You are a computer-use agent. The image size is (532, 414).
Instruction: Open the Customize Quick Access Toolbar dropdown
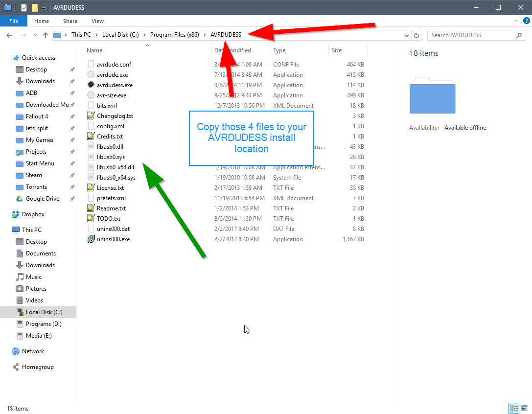point(44,8)
